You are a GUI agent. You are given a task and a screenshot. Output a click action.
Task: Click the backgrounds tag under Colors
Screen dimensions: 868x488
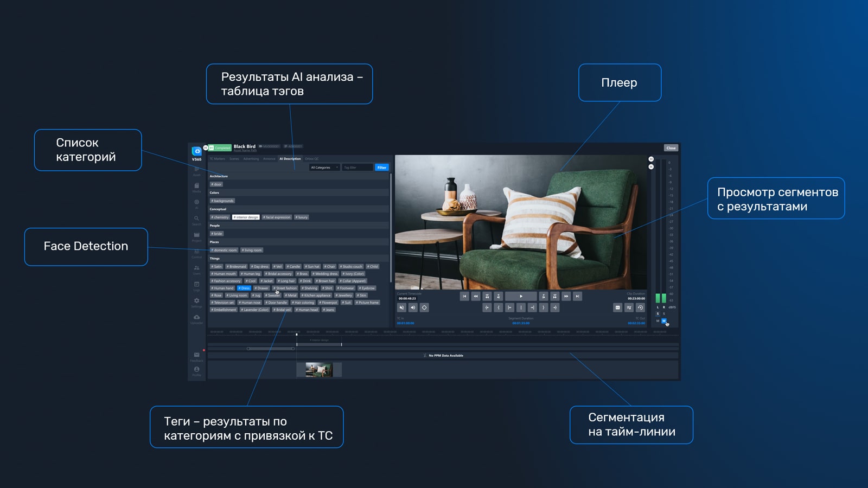(x=222, y=201)
